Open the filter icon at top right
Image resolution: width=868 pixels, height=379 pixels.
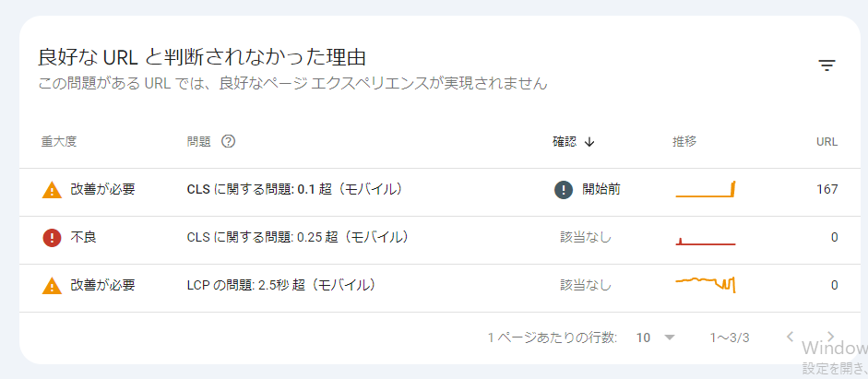point(826,65)
